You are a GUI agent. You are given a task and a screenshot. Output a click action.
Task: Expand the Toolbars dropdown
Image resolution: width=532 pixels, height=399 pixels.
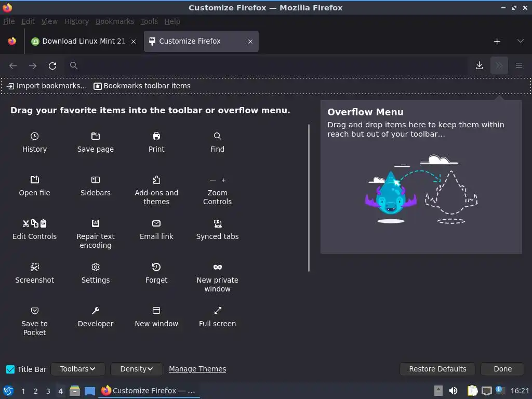click(78, 369)
